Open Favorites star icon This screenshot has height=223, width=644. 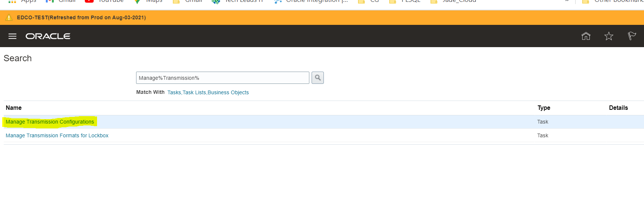(609, 36)
